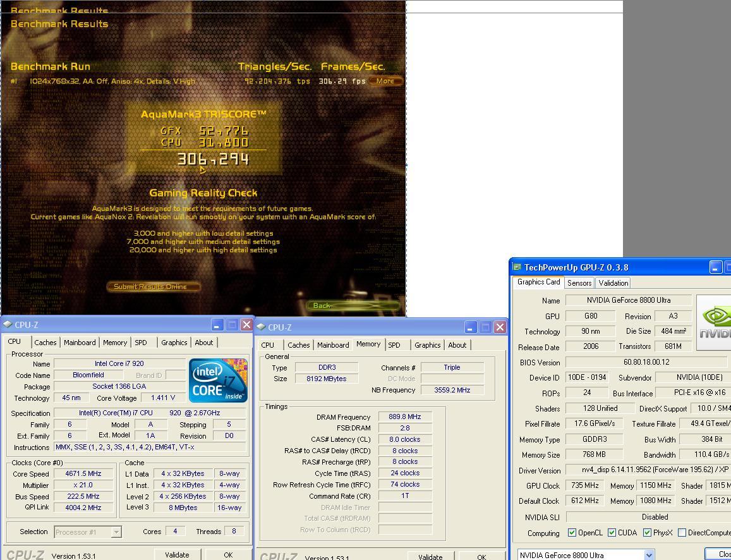Open the Processor #1 selection dropdown
Screen dimensions: 731x560
point(116,532)
